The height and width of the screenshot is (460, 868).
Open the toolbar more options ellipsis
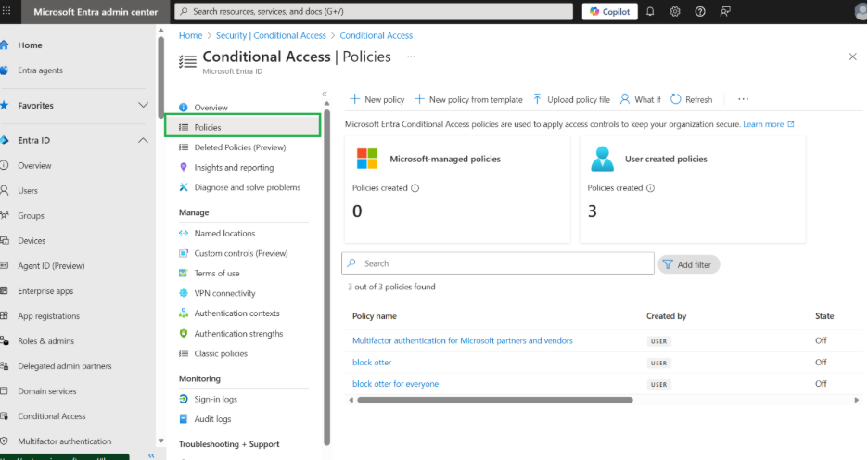[743, 99]
